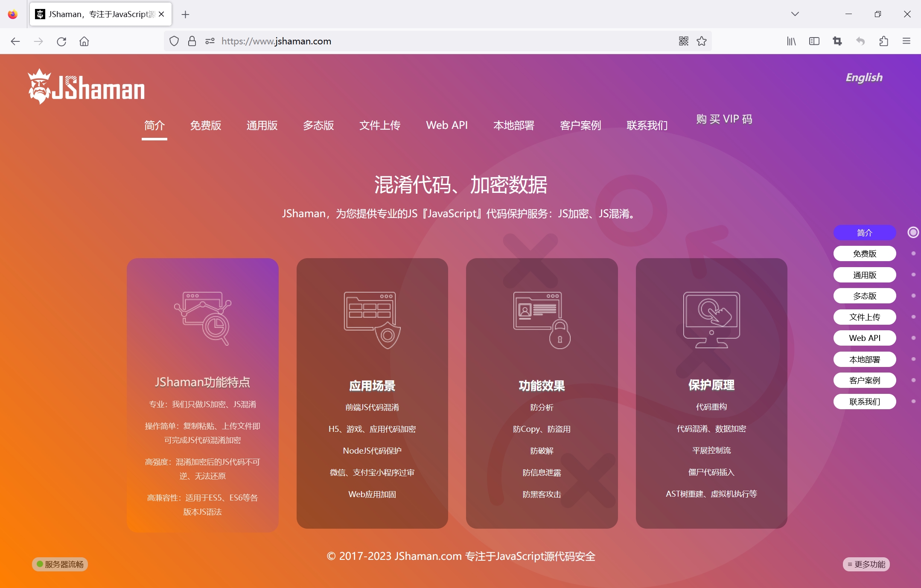Show site security lock information

[x=192, y=41]
